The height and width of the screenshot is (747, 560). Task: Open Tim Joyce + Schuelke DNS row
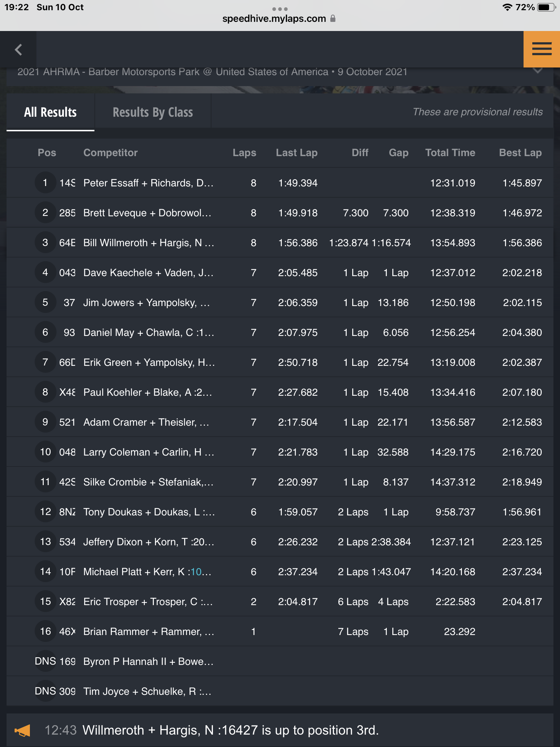point(280,691)
